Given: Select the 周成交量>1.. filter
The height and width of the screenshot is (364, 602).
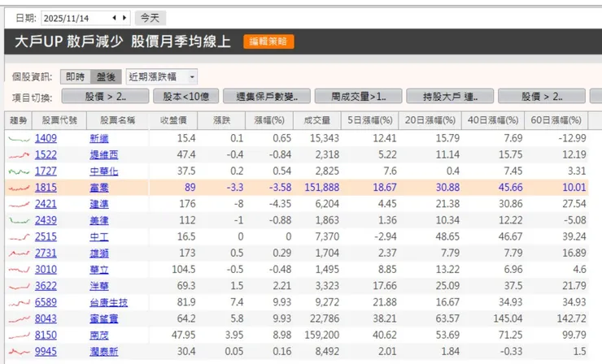Looking at the screenshot, I should [x=358, y=96].
